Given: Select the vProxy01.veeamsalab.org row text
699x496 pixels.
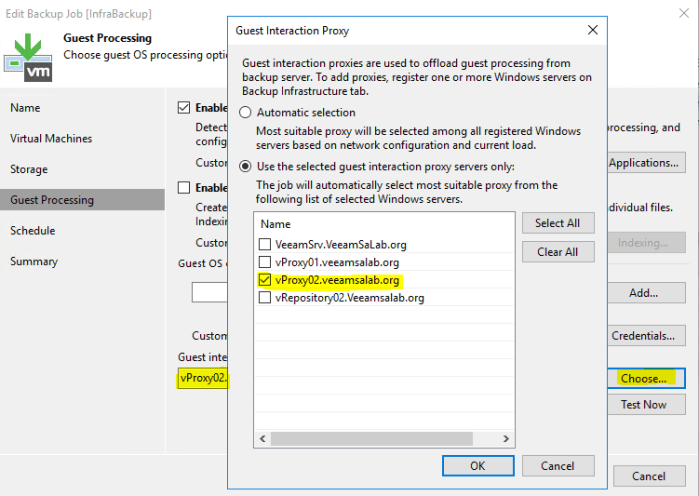Looking at the screenshot, I should pyautogui.click(x=337, y=262).
